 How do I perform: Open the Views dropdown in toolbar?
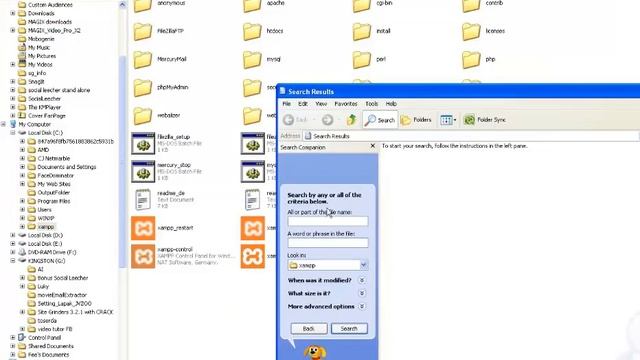pos(448,120)
